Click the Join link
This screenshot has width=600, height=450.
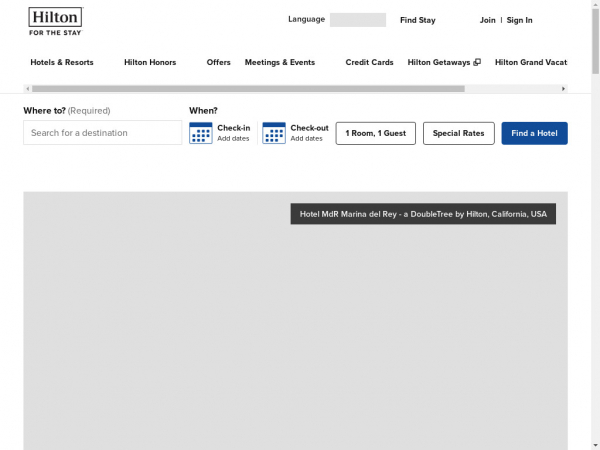coord(488,20)
